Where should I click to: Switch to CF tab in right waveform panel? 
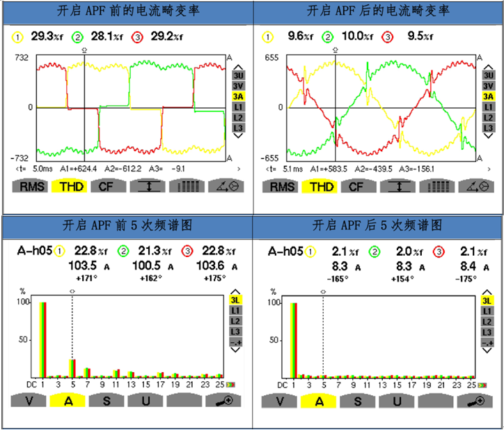[356, 186]
